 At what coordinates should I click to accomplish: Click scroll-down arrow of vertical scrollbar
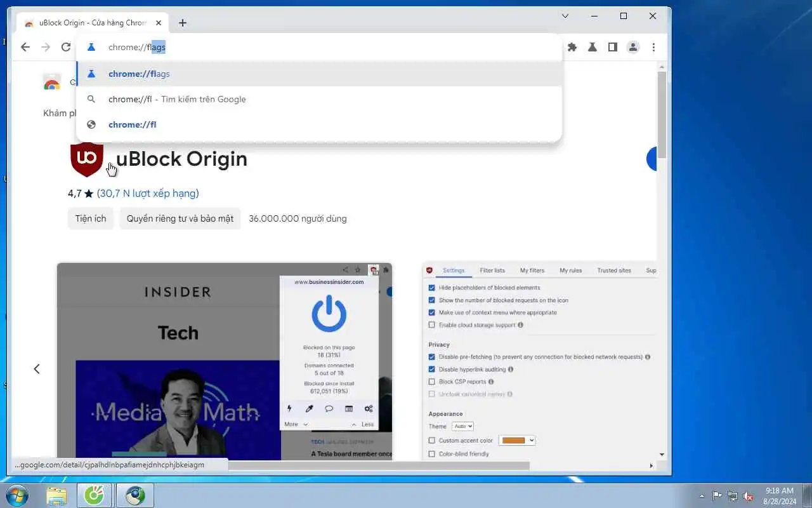(x=662, y=455)
